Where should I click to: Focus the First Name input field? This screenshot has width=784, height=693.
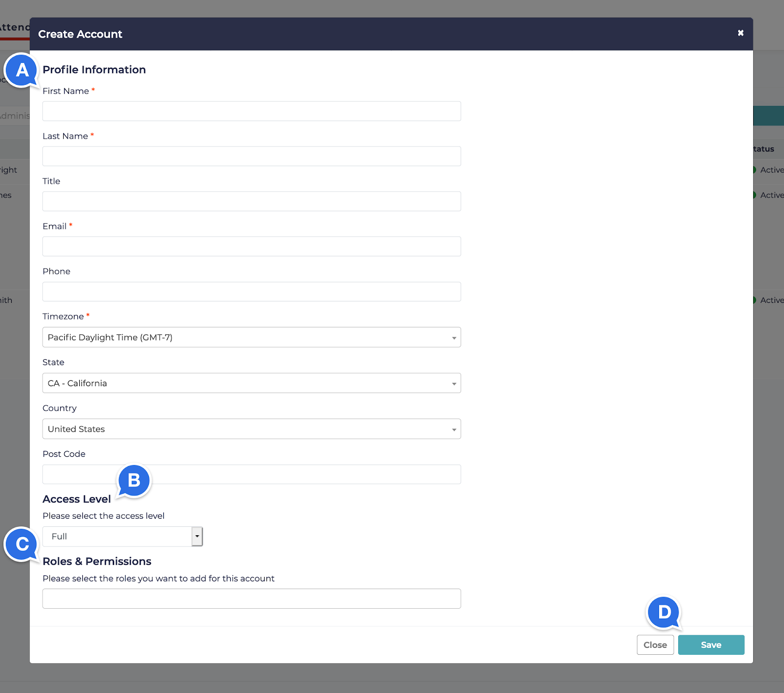251,111
